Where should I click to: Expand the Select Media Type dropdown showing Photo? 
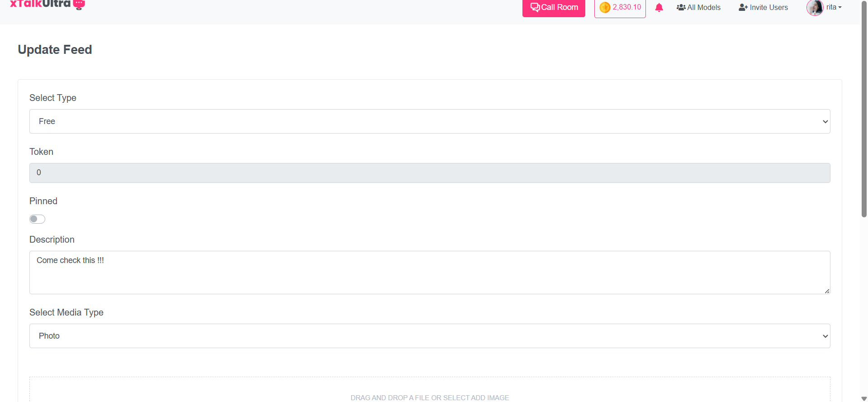430,336
